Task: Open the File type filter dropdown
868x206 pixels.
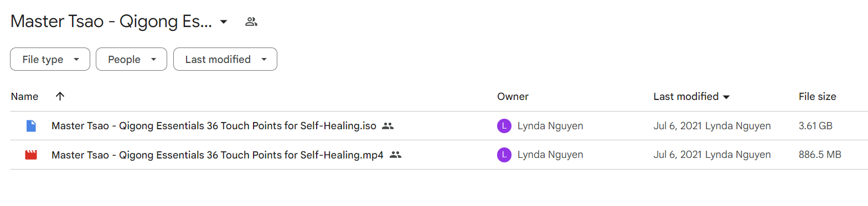Action: [x=50, y=60]
